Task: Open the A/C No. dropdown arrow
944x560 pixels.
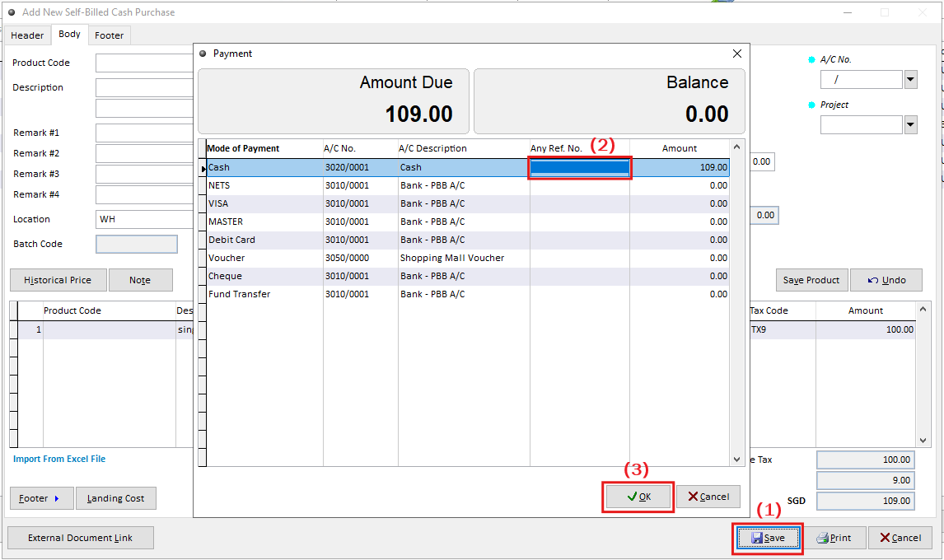Action: (910, 80)
